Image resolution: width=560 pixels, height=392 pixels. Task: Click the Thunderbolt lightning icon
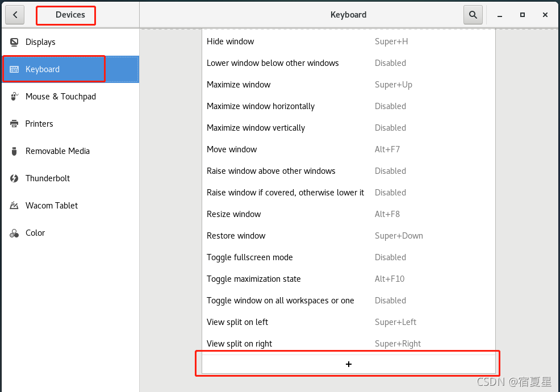[x=14, y=178]
